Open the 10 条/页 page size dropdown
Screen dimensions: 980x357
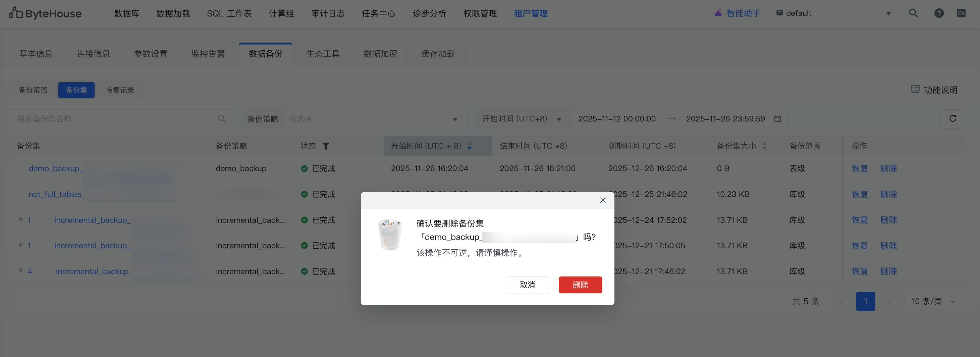(934, 301)
